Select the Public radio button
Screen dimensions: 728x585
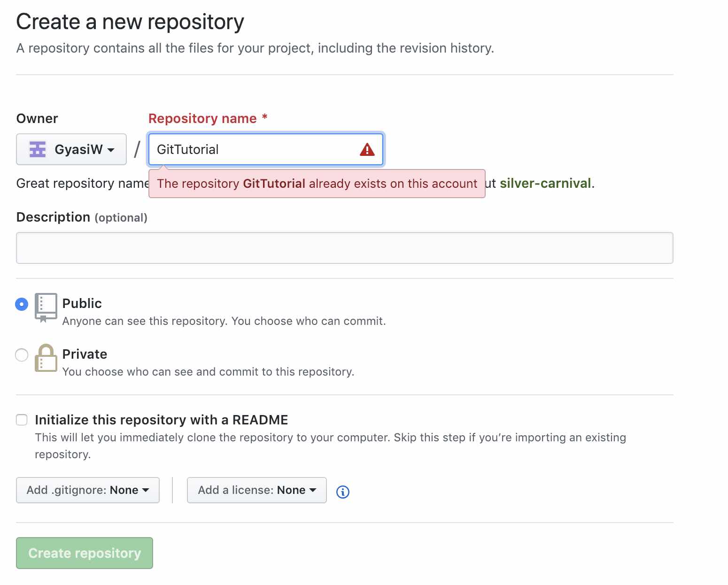22,304
